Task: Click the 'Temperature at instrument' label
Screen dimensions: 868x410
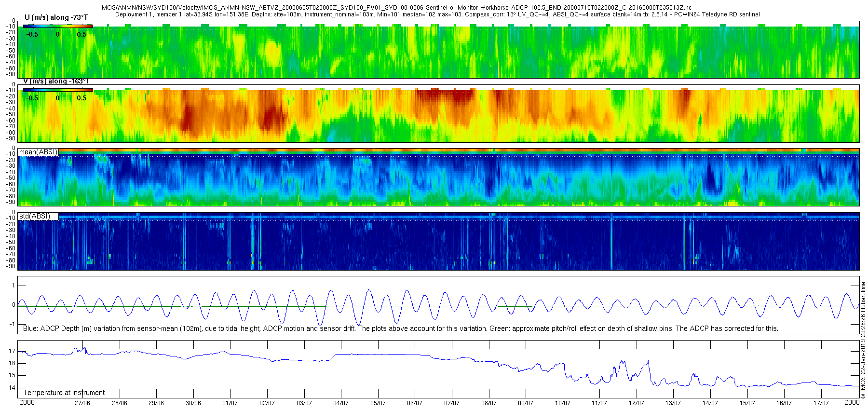Action: [64, 393]
